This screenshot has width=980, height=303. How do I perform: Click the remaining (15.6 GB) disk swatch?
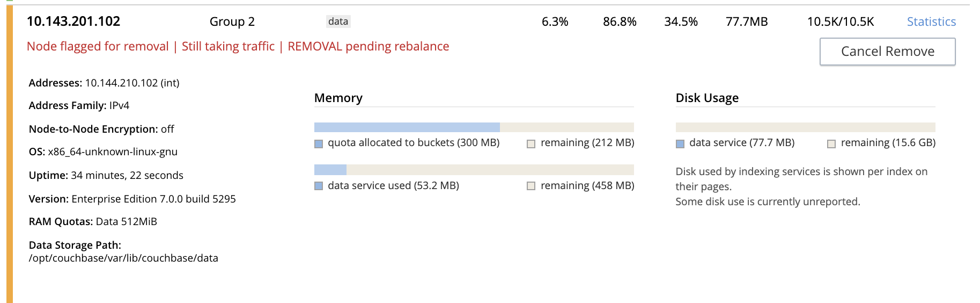[x=831, y=143]
